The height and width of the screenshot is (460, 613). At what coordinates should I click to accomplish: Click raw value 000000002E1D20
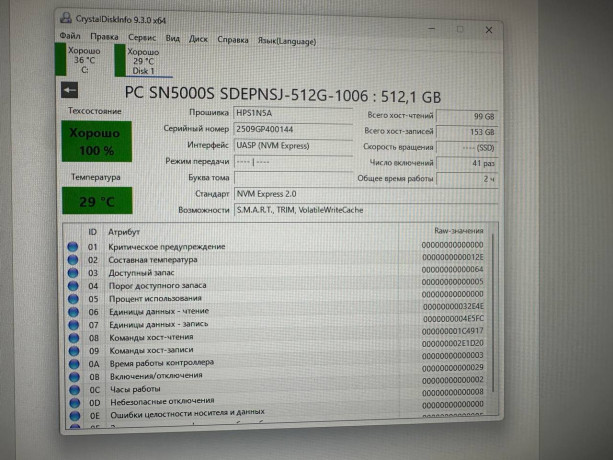click(x=453, y=343)
